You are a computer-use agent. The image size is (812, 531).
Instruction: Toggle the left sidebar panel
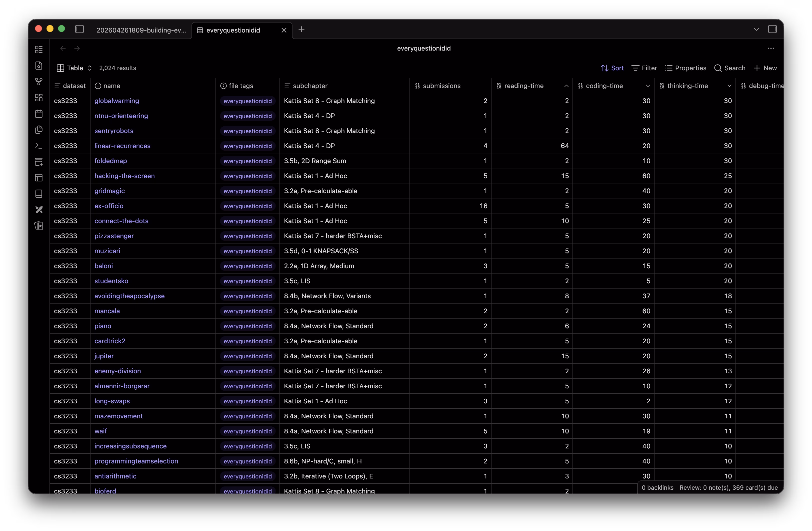click(79, 29)
